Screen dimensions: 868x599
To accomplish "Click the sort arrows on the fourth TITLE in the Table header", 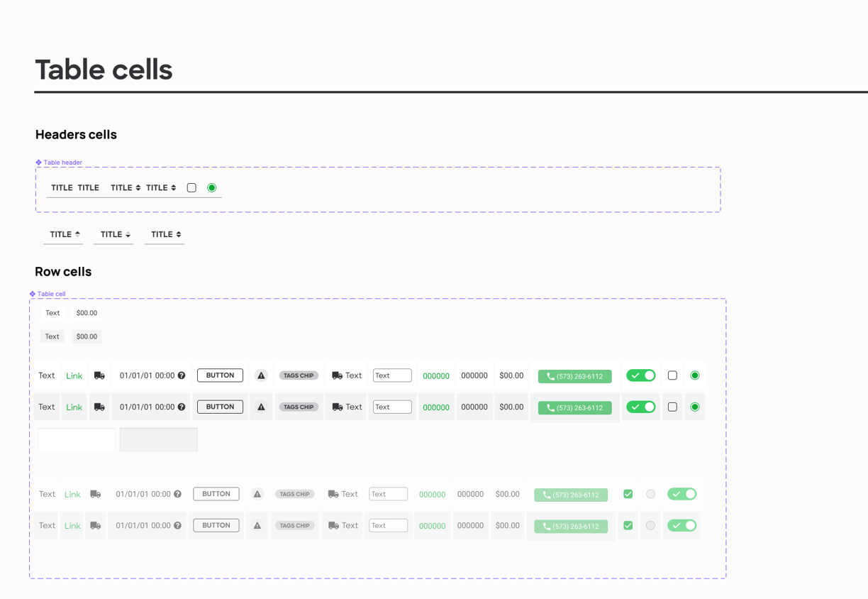I will tap(173, 188).
